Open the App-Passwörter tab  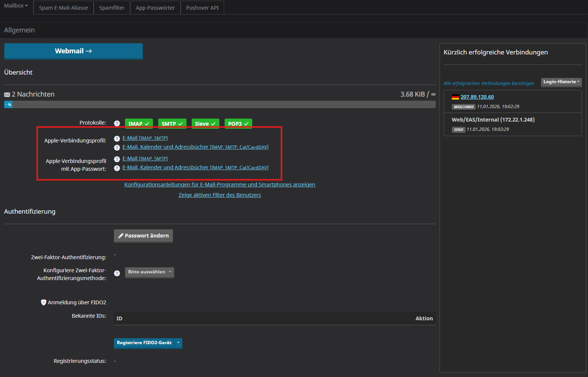click(155, 8)
